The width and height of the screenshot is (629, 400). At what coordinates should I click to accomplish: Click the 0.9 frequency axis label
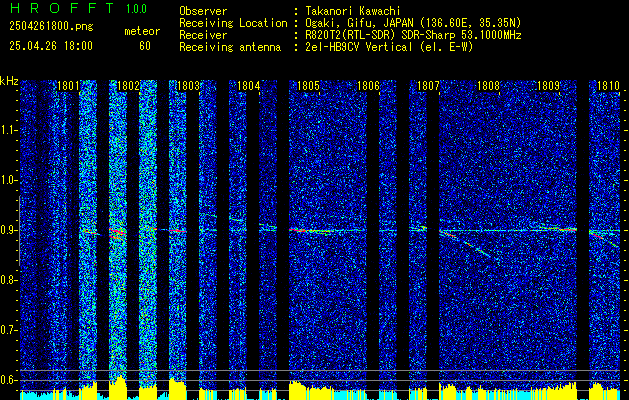coord(9,231)
